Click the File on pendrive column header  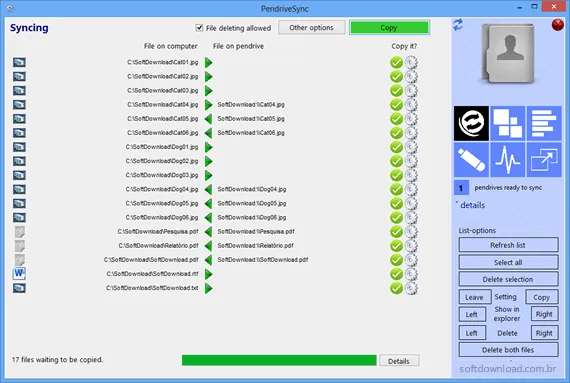pos(238,46)
